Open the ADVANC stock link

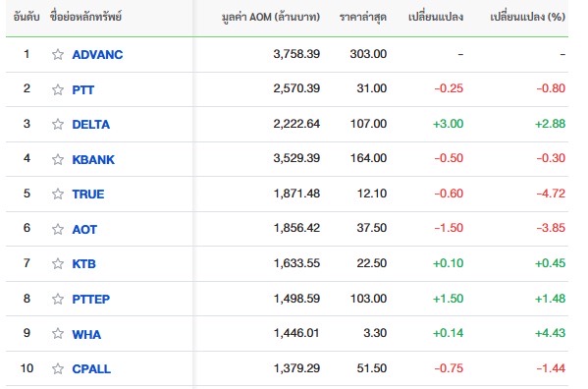coord(97,55)
